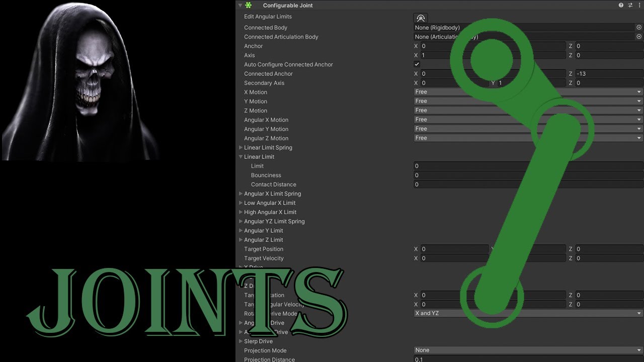Screen dimensions: 644x362
Task: Expand the Angular Z Limit section
Action: click(x=240, y=240)
